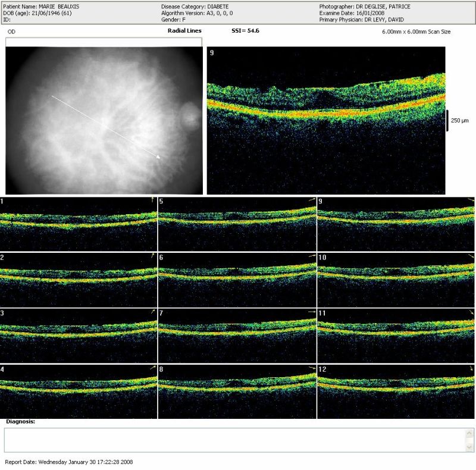Click the scan direction arrow in thumbnail 12

(x=471, y=368)
